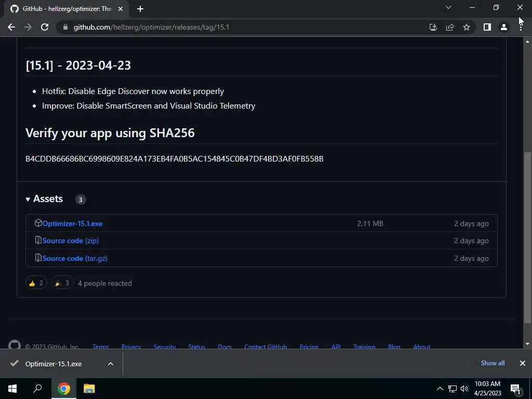Open the notification center icon
The width and height of the screenshot is (532, 399).
[516, 389]
